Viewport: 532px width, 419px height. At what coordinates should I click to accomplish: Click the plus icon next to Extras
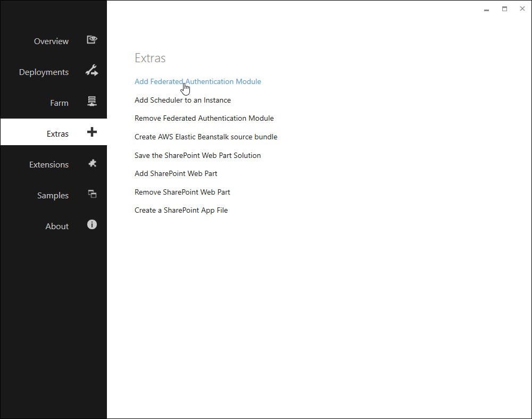tap(92, 132)
